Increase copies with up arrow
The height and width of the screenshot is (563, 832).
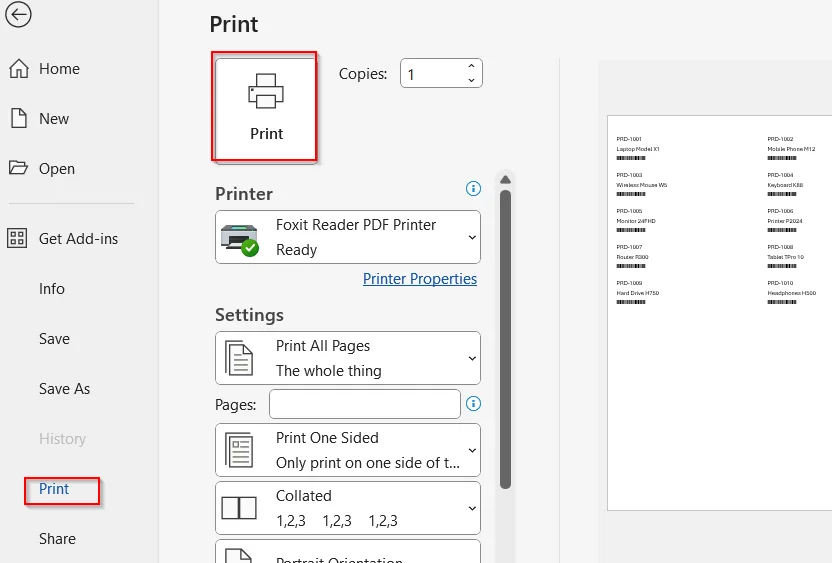[x=471, y=66]
